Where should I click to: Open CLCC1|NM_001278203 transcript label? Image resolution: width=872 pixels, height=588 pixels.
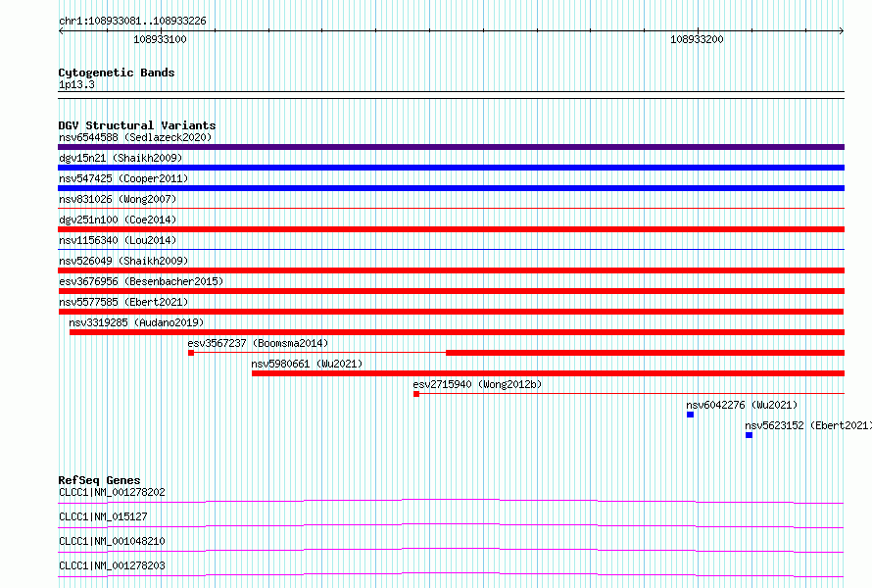point(112,565)
